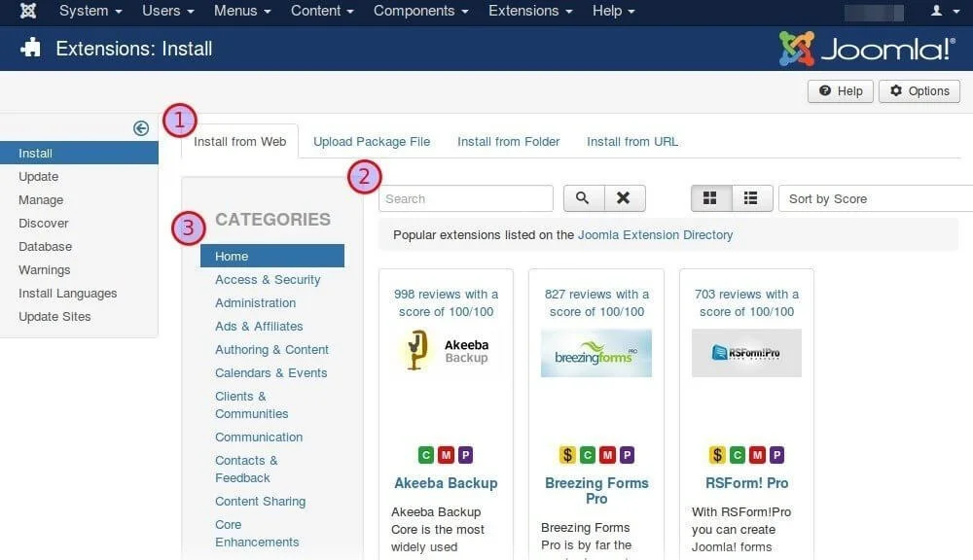973x560 pixels.
Task: Click the Joomla icon in top menu bar
Action: (x=28, y=11)
